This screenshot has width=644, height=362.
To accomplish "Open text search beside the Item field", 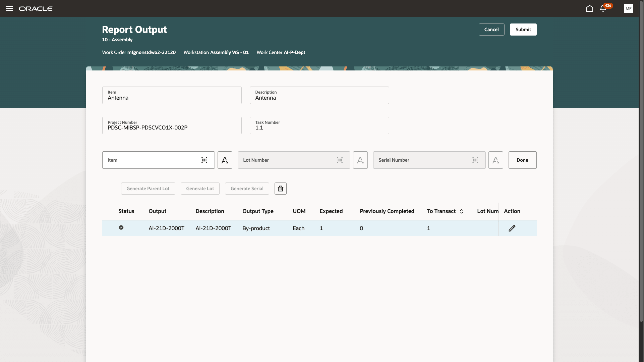I will coord(225,160).
